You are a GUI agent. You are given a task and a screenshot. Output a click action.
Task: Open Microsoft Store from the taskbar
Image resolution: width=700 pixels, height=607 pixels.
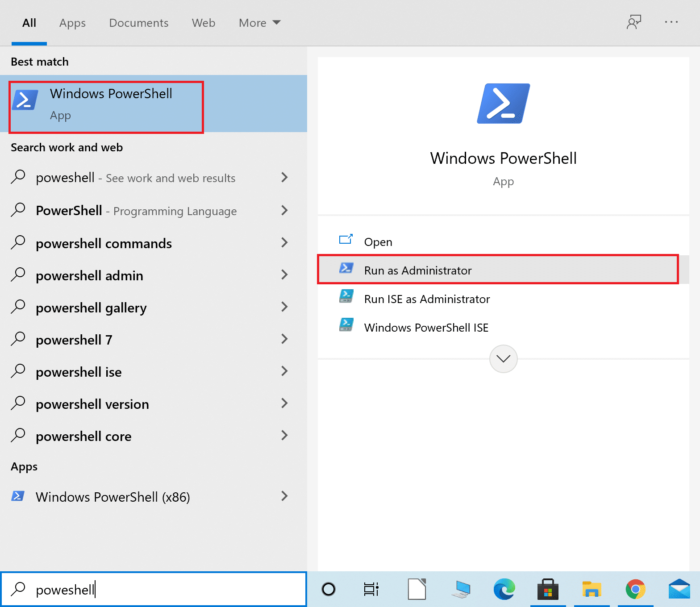coord(548,589)
